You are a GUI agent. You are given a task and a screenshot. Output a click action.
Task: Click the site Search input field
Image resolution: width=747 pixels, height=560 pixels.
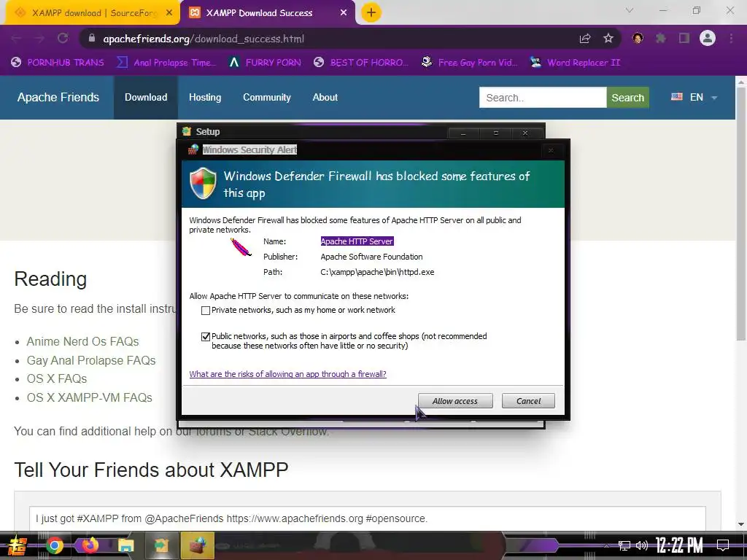543,98
